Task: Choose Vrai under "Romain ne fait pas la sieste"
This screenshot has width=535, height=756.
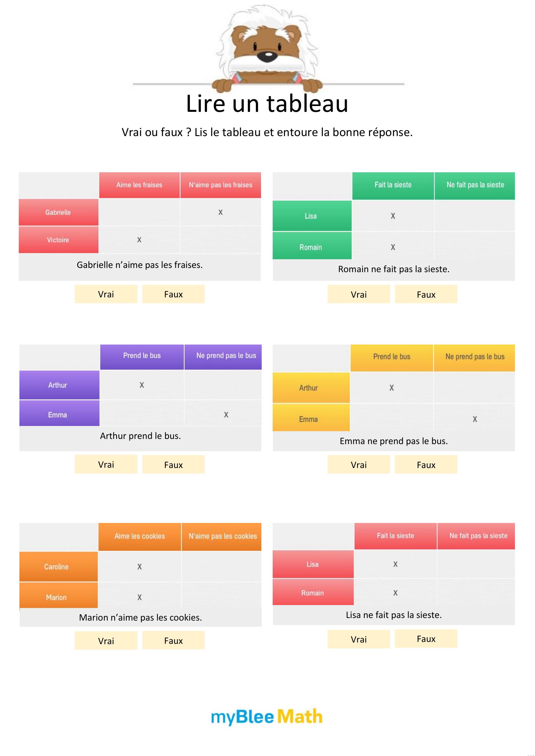Action: tap(358, 294)
